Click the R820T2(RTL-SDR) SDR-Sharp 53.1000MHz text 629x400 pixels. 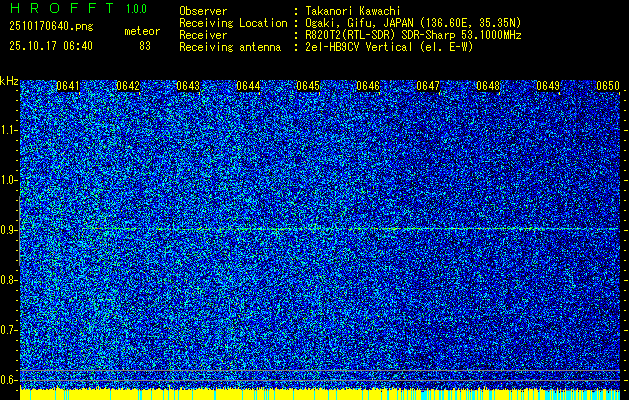pyautogui.click(x=413, y=35)
